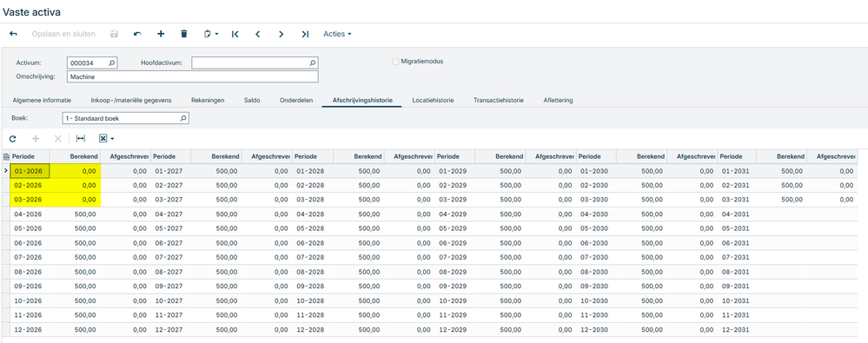The image size is (868, 343).
Task: Click the Activum lookup magnifier icon
Action: point(112,63)
